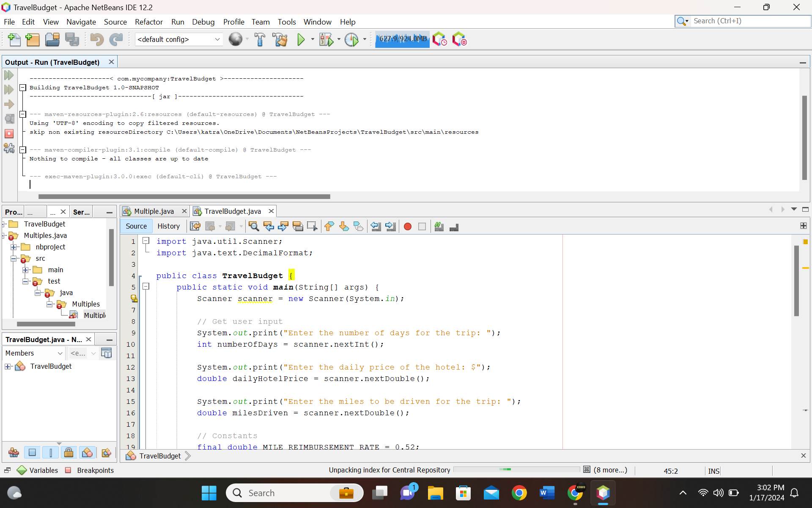Toggle the Show Inherited Members filter
This screenshot has height=508, width=812.
coord(14,453)
